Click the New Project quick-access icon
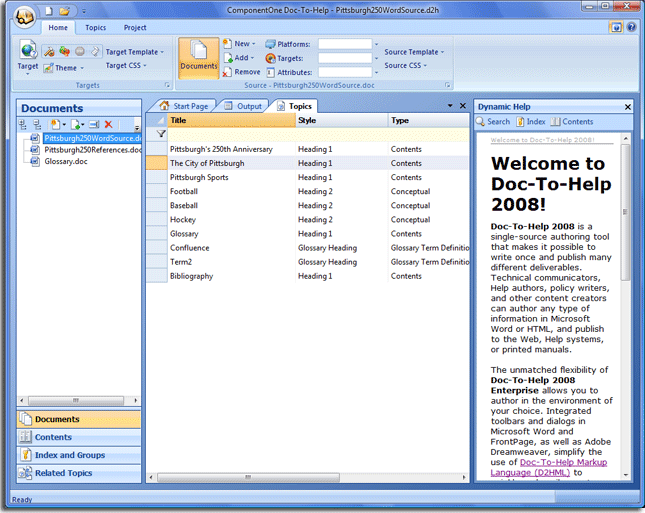Screen dimensions: 645x513 pos(49,11)
